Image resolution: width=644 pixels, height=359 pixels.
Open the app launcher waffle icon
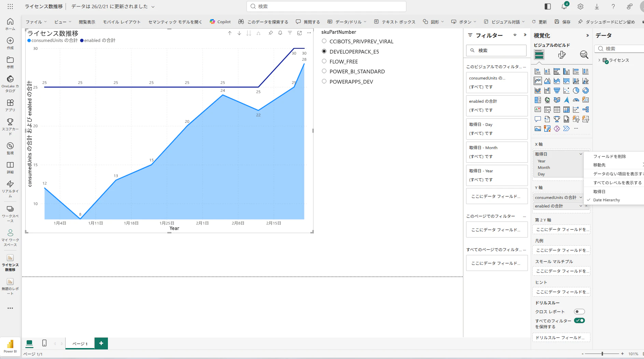[10, 6]
